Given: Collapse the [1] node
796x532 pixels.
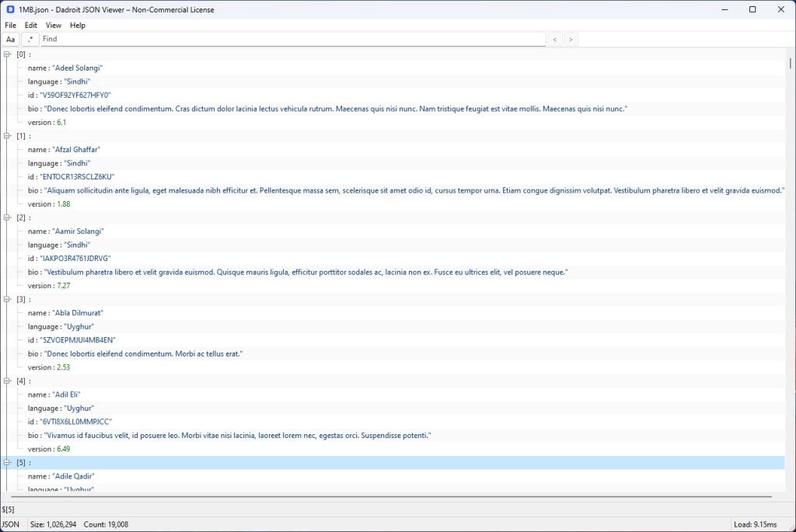Looking at the screenshot, I should (7, 136).
